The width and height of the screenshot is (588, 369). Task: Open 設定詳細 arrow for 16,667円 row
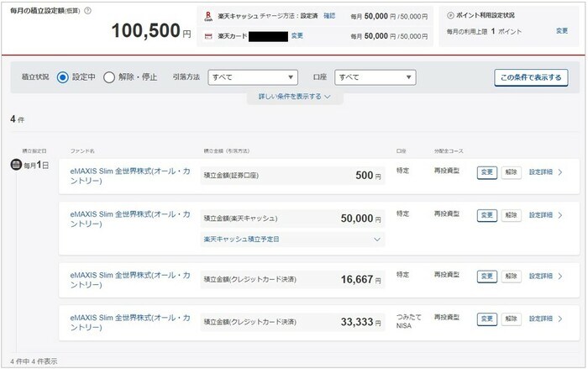pos(560,277)
